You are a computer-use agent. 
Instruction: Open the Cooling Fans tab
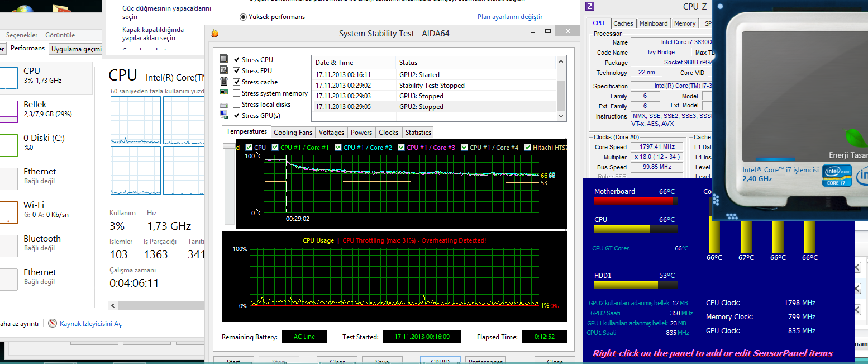click(x=293, y=133)
